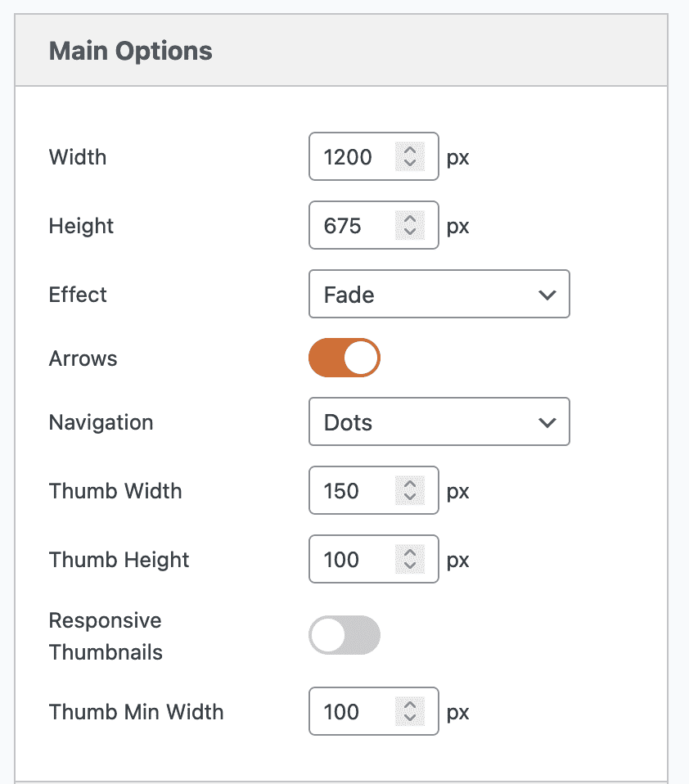689x784 pixels.
Task: Focus the Height field showing 675
Action: point(373,225)
